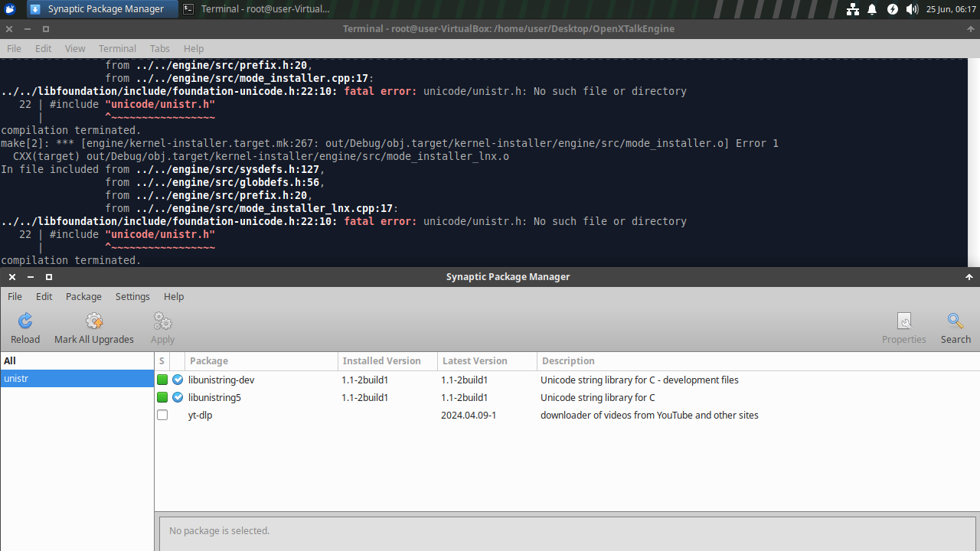Sort by Description column header

758,360
